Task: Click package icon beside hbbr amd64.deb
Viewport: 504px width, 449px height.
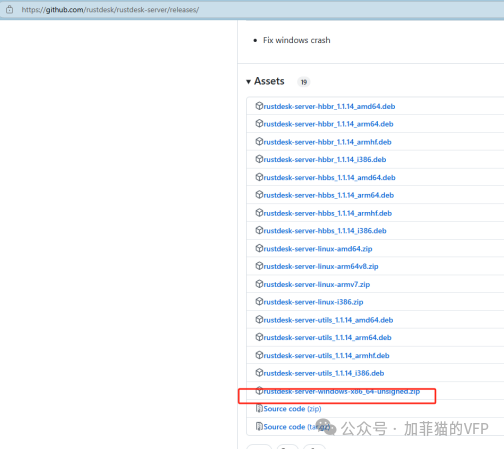Action: pyautogui.click(x=259, y=106)
